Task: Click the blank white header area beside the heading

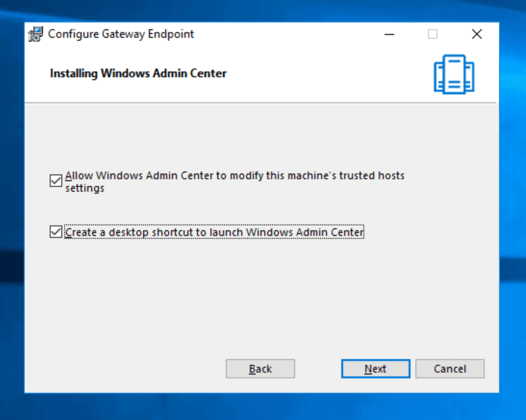Action: coord(321,74)
